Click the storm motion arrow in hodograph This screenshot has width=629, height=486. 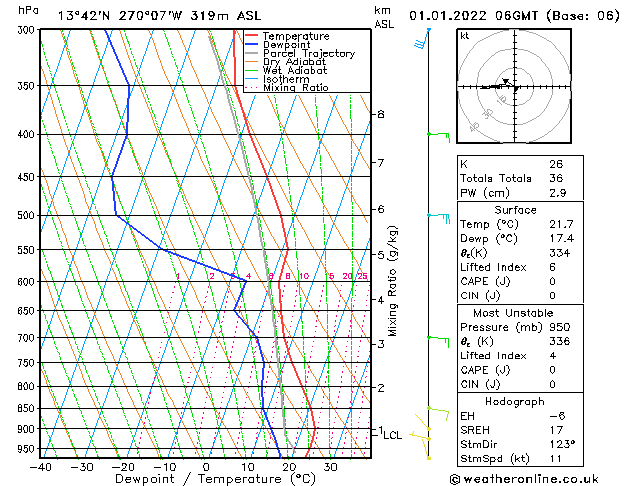(x=506, y=82)
